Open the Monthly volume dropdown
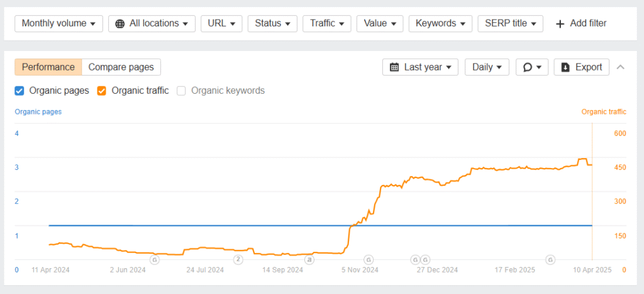Screen dimensions: 644x294 (x=58, y=23)
